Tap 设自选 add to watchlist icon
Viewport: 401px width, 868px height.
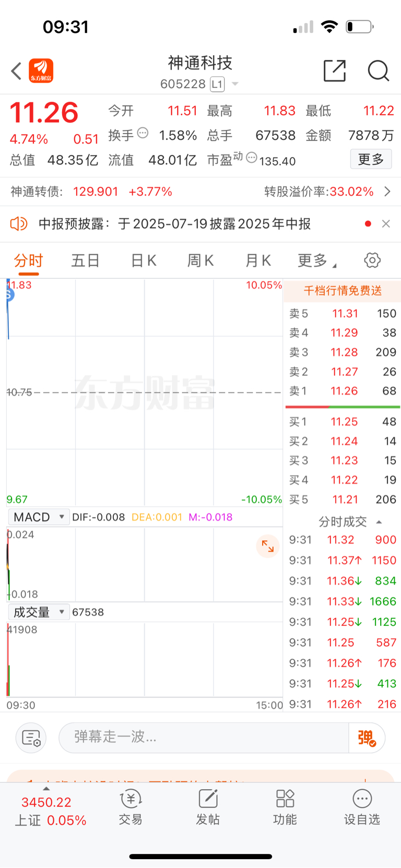(362, 807)
